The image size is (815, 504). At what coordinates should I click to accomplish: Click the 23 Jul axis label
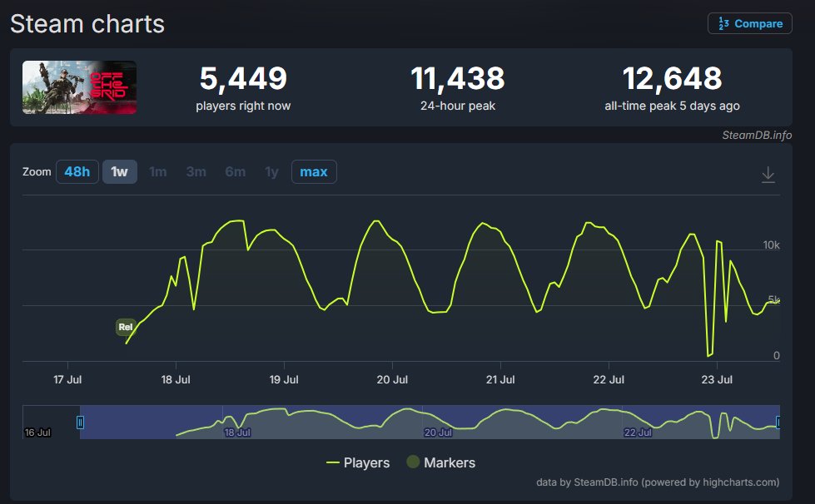pyautogui.click(x=717, y=379)
